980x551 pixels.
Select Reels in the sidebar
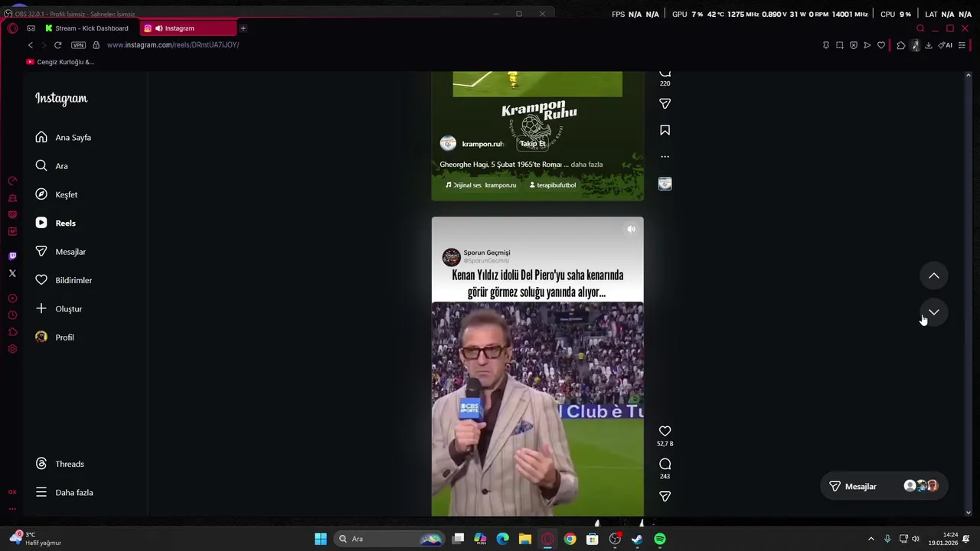click(55, 223)
